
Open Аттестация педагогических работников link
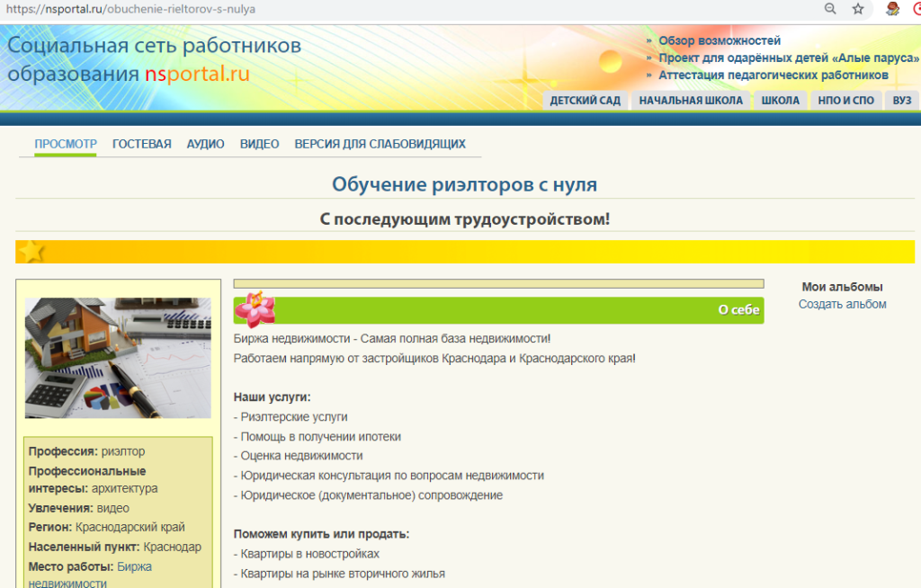[773, 76]
